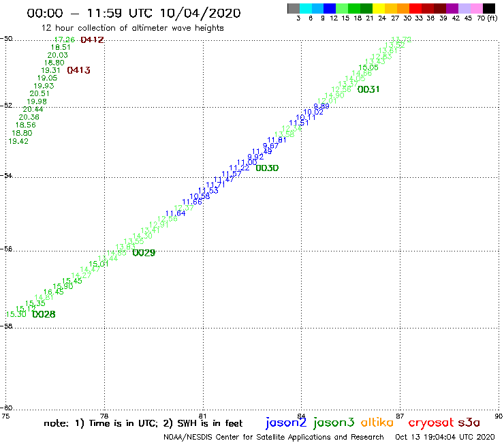504x443 pixels.
Task: Click the cyan swatch in the color scale
Action: tap(305, 8)
